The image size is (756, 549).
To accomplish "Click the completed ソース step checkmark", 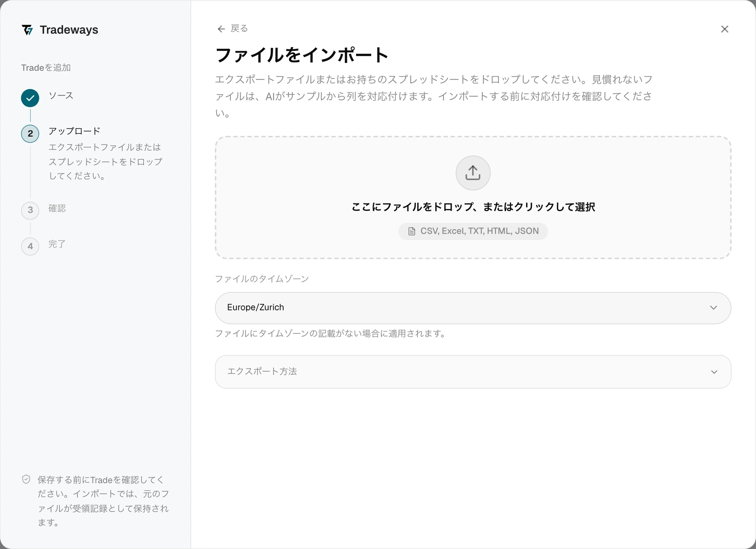I will [30, 98].
